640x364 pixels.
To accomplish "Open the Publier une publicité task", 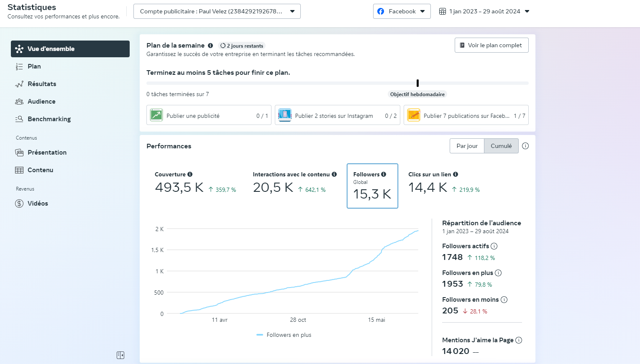I will tap(209, 115).
